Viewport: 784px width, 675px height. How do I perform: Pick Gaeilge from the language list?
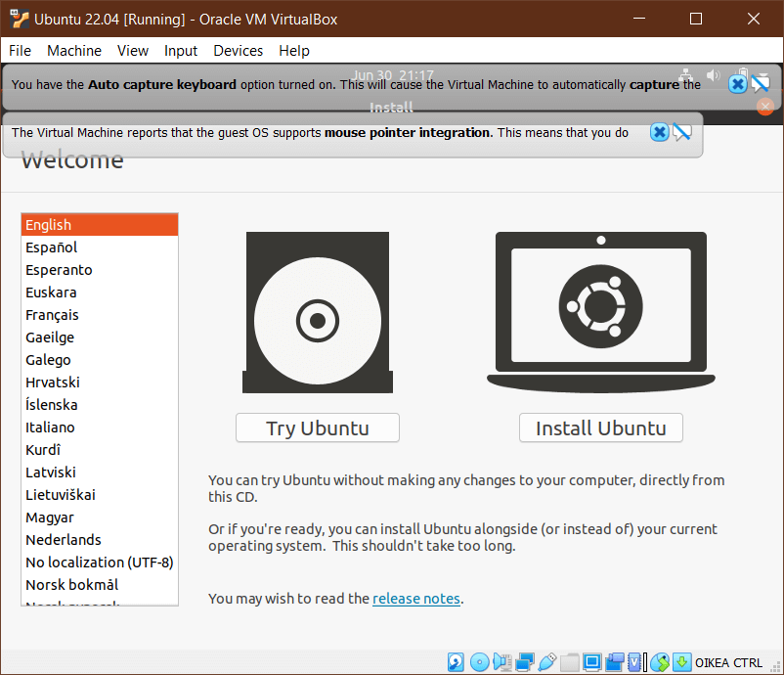100,337
